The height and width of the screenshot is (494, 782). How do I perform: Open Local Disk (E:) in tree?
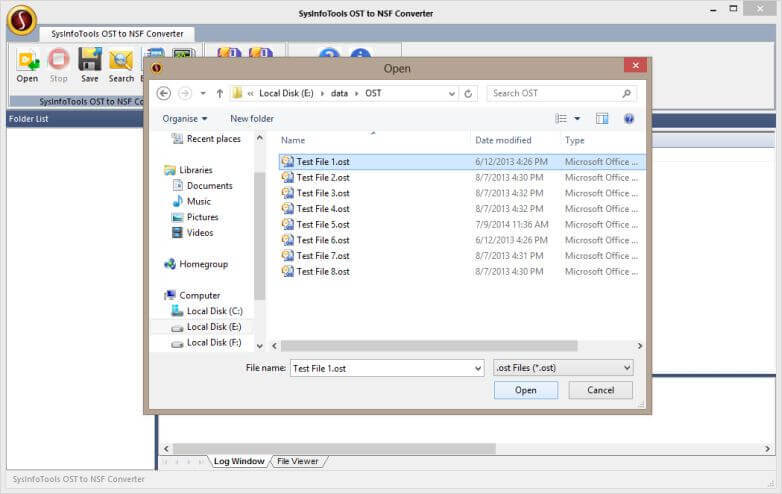click(x=206, y=327)
